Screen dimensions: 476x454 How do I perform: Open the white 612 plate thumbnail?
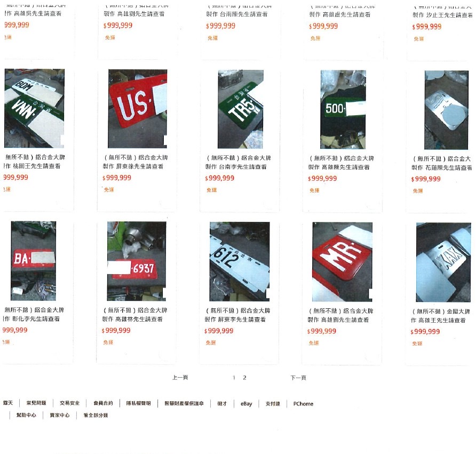(240, 261)
